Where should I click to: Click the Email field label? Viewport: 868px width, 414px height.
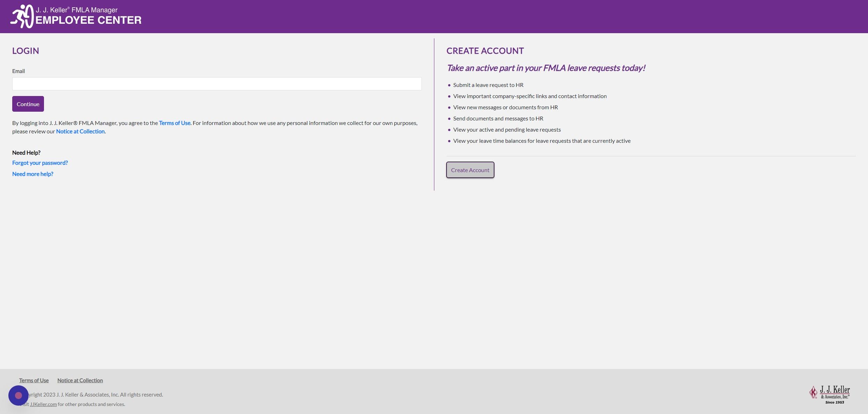(x=19, y=71)
